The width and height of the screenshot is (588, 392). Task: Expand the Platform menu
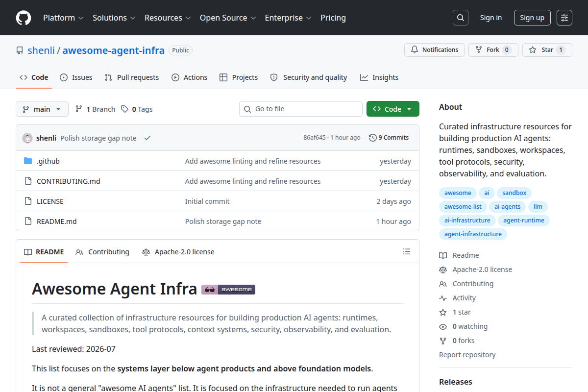coord(63,18)
